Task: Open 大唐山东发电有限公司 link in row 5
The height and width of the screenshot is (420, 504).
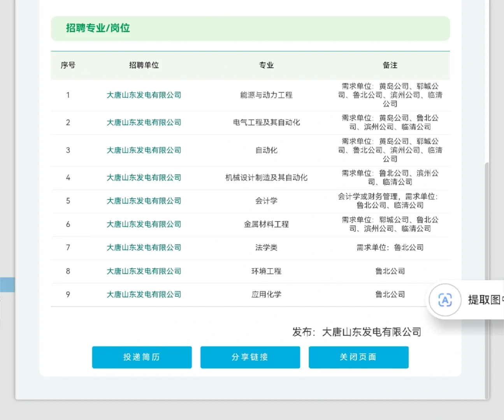Action: 144,201
